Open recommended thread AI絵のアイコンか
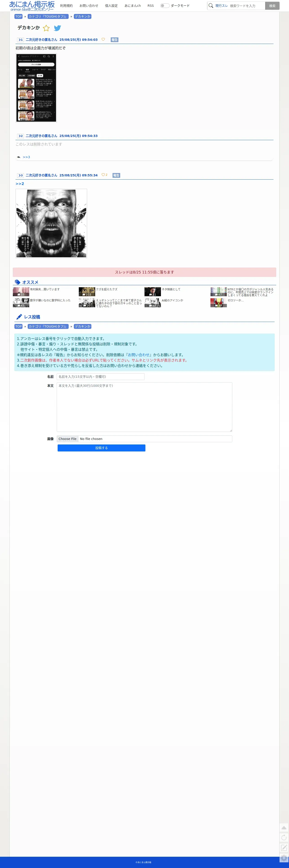The image size is (289, 868). 172,300
